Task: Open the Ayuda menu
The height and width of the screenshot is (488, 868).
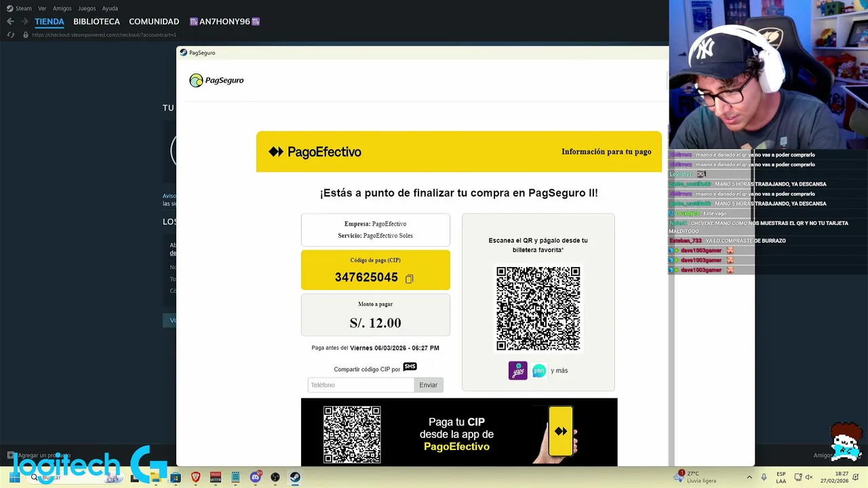Action: (110, 8)
